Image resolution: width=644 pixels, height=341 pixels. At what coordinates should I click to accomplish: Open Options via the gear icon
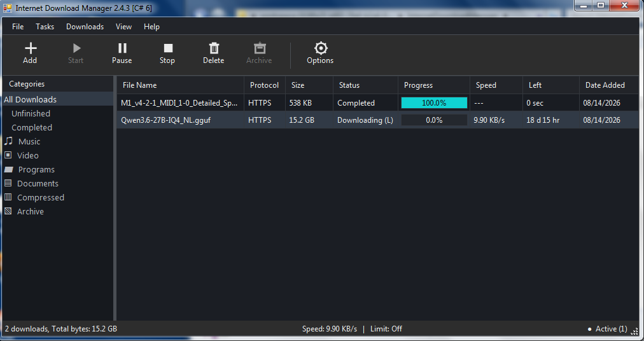(x=321, y=48)
